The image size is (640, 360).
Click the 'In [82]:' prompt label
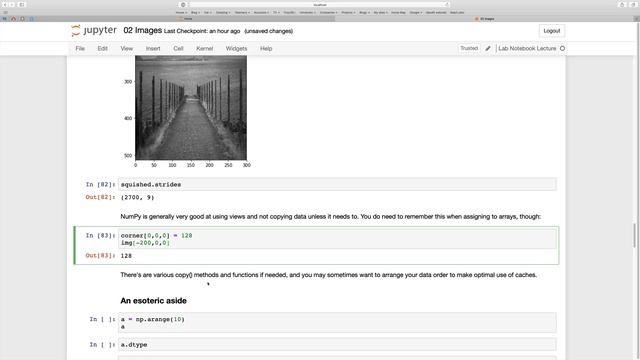(x=100, y=184)
